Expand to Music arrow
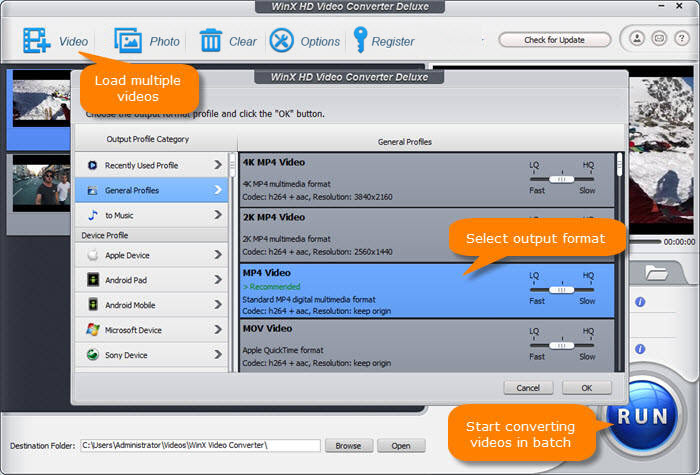 click(x=218, y=215)
